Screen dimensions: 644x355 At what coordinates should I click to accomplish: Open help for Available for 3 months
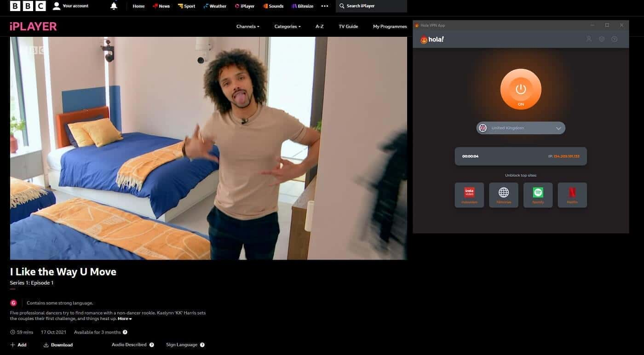(125, 332)
